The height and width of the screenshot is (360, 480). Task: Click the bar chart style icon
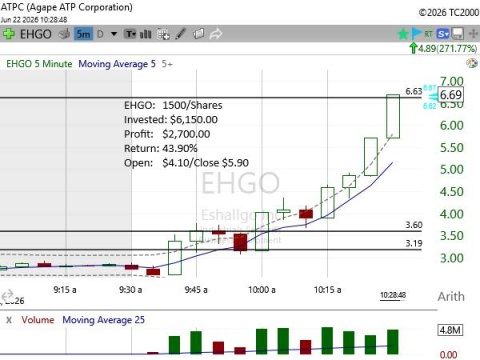[x=146, y=34]
